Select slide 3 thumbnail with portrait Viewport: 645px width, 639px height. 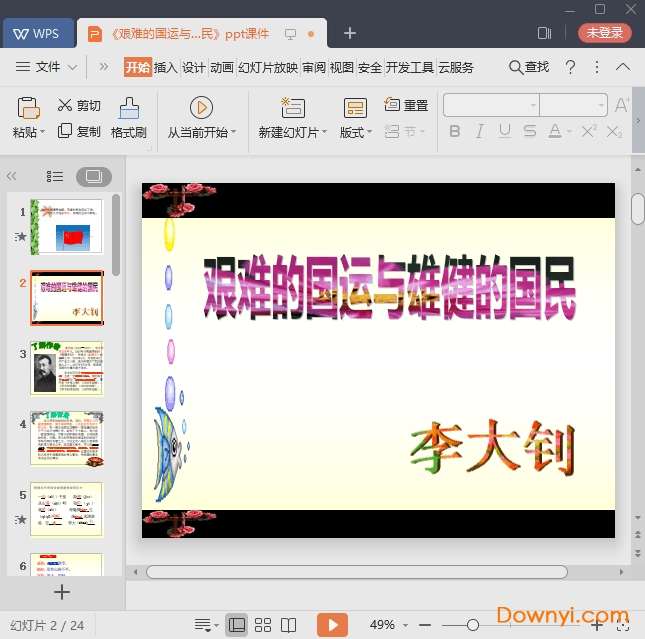click(x=67, y=368)
